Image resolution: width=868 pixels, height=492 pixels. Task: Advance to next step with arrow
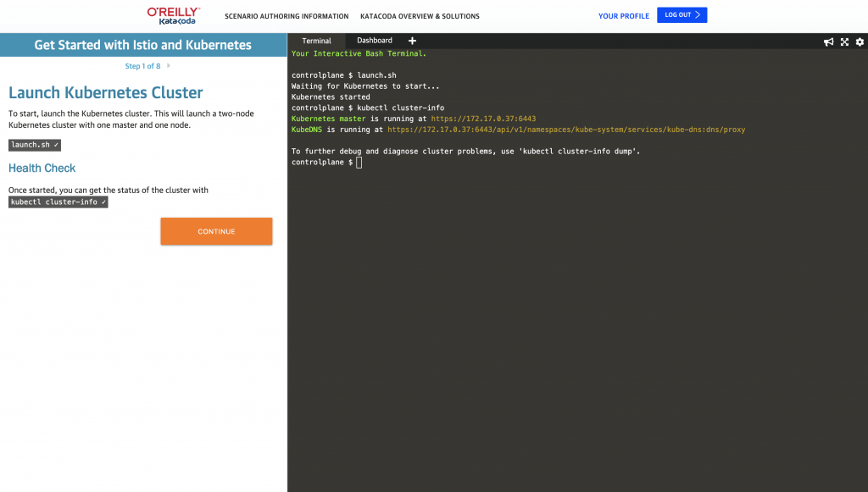coord(169,66)
